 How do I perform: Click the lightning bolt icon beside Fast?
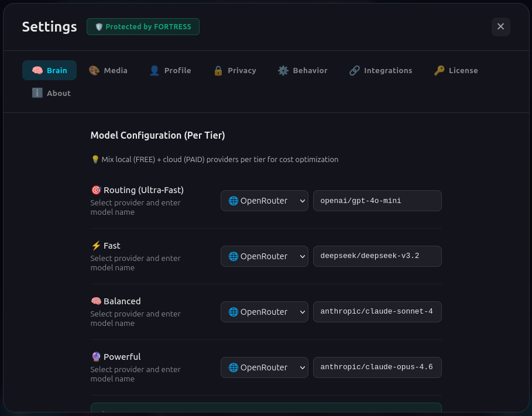coord(96,245)
